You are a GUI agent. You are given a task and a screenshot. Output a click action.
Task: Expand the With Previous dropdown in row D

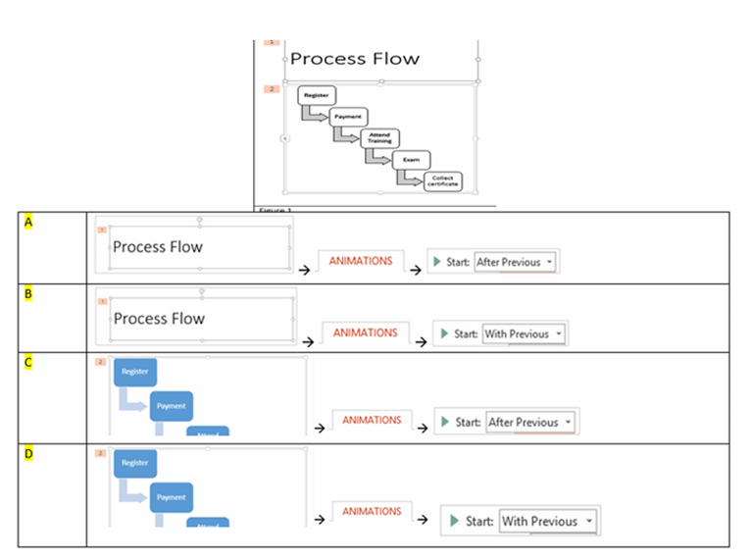click(588, 521)
